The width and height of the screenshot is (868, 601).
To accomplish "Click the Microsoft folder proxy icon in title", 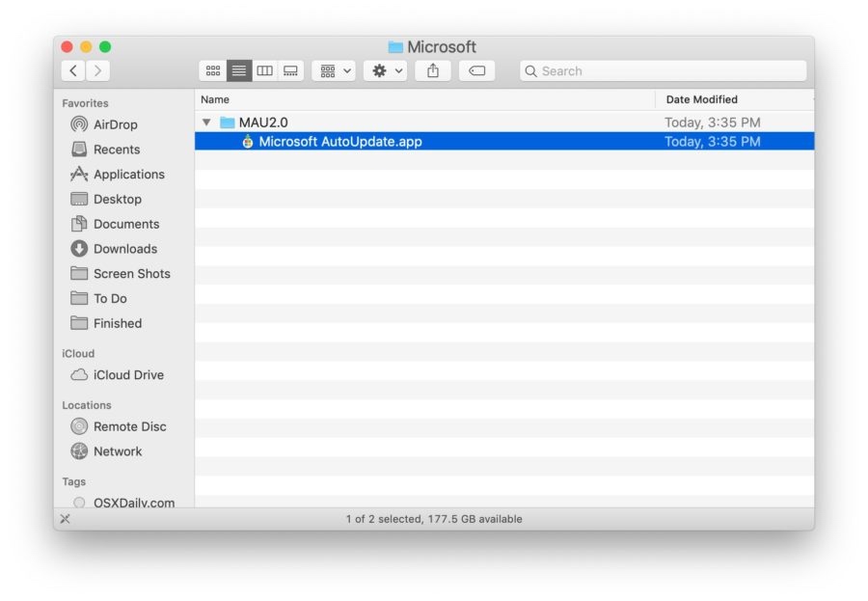I will [x=395, y=47].
